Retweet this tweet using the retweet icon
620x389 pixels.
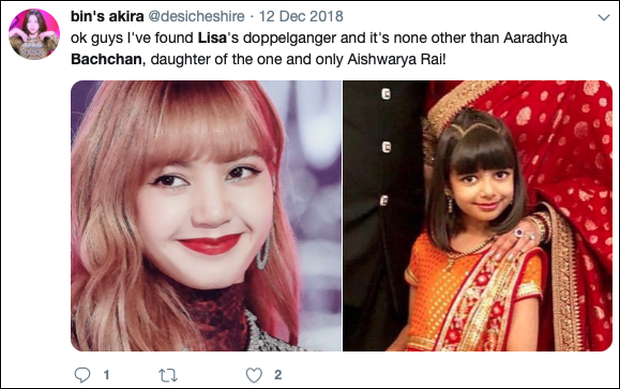pyautogui.click(x=168, y=375)
